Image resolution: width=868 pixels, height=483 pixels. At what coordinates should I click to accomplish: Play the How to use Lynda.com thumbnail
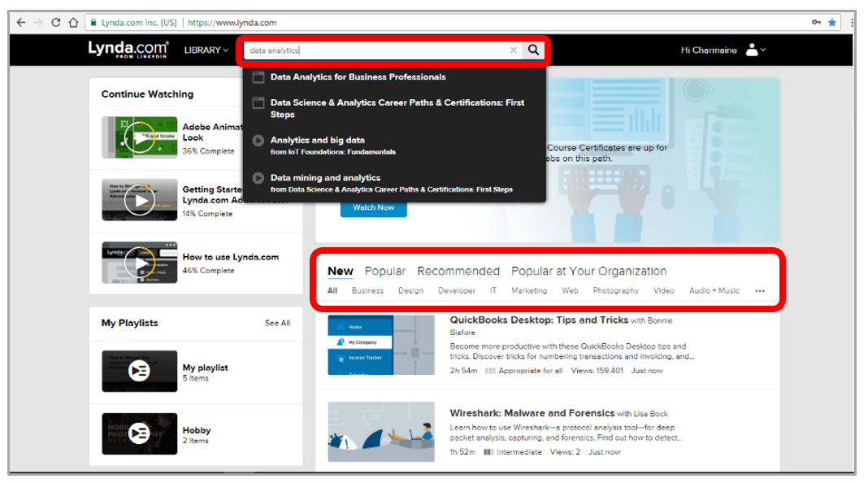click(140, 263)
